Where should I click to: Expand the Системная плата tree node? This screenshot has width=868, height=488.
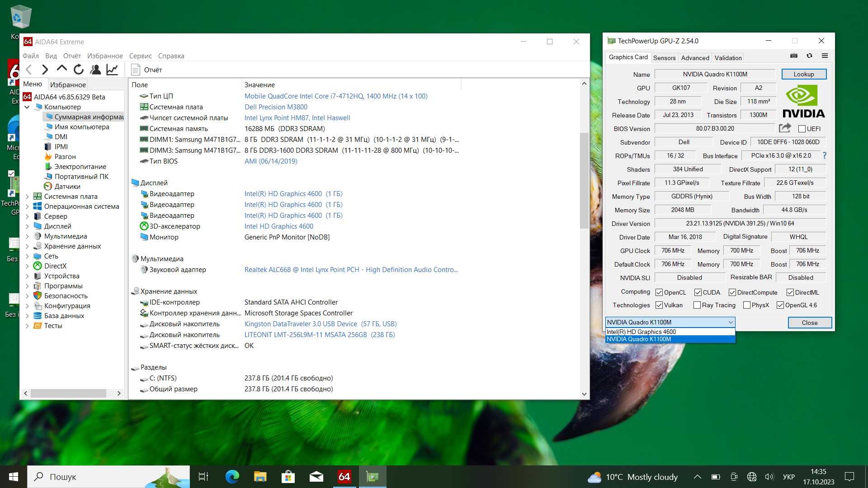click(27, 197)
